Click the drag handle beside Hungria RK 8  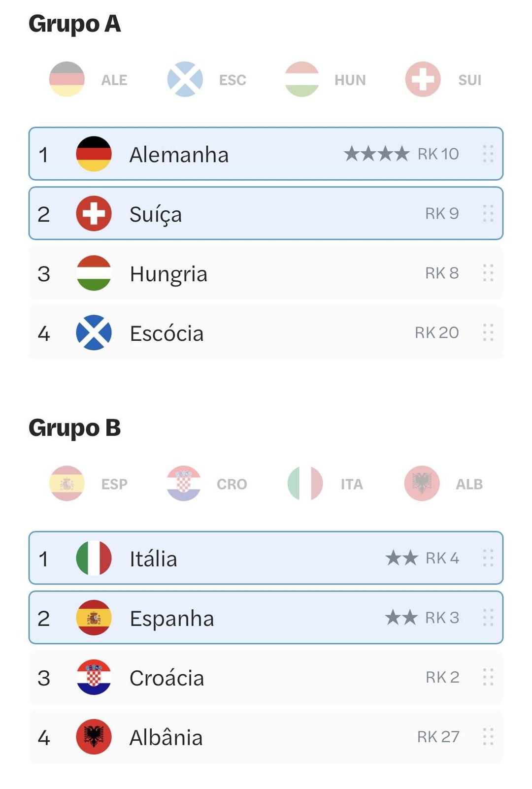[x=488, y=273]
